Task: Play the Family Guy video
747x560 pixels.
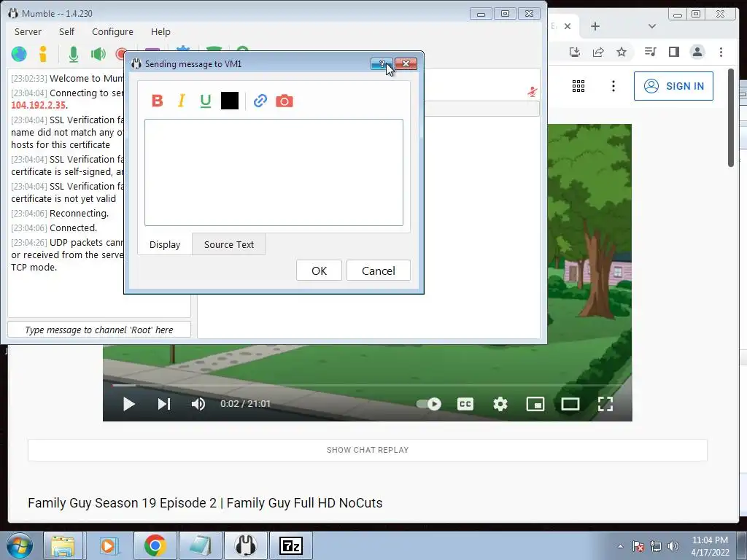Action: pyautogui.click(x=128, y=404)
